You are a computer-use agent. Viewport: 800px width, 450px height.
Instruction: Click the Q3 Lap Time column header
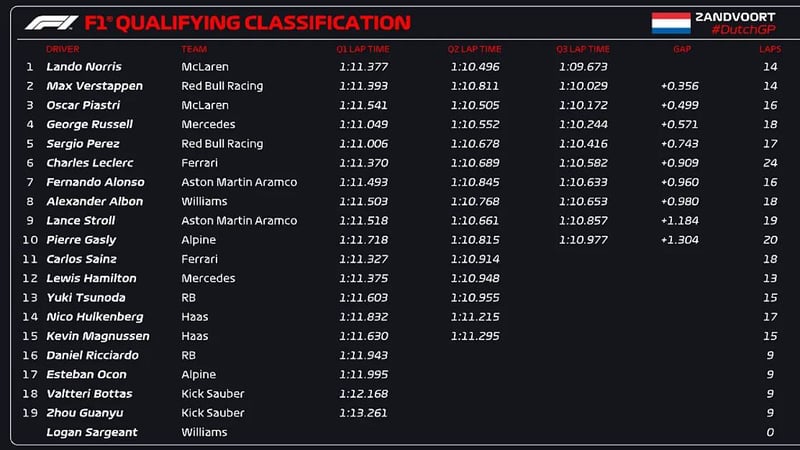coord(583,48)
